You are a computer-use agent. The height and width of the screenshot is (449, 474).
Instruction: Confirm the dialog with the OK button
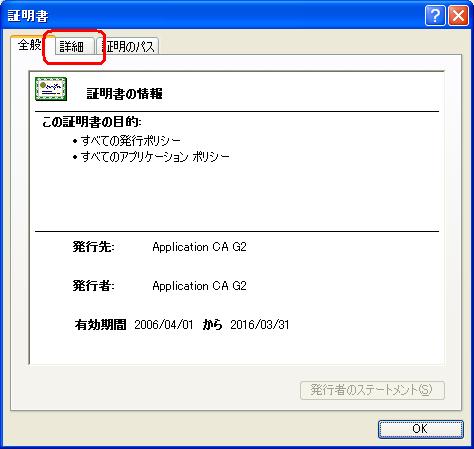coord(421,429)
